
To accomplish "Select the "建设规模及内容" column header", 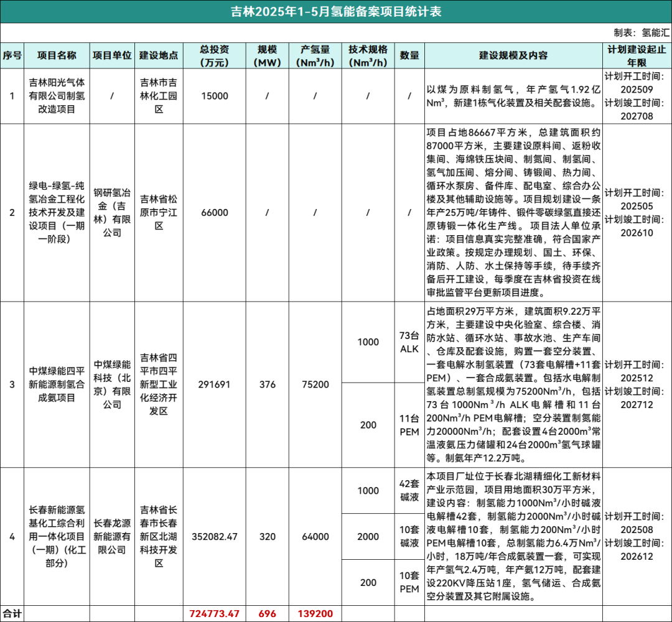I will point(513,55).
